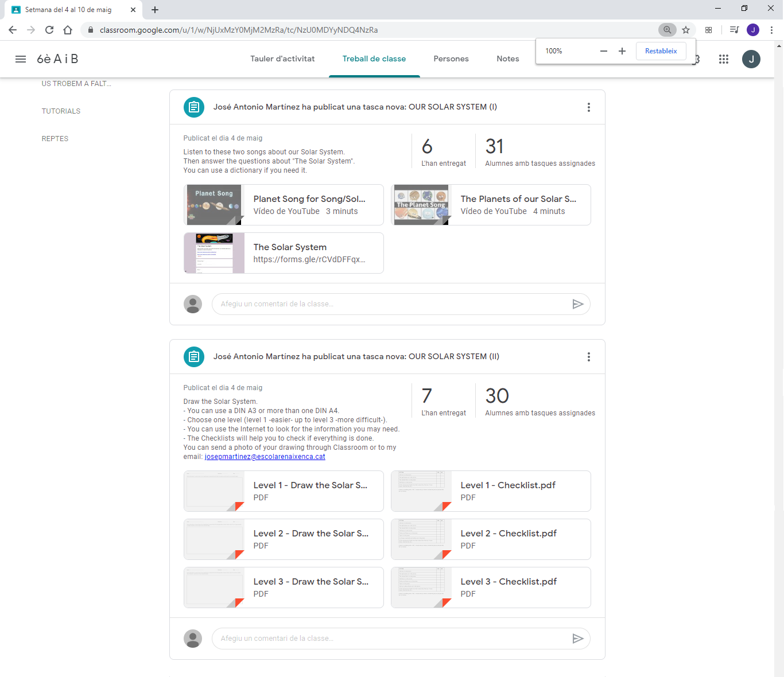Open the Planet Song YouTube video thumbnail
This screenshot has width=784, height=677.
point(214,205)
